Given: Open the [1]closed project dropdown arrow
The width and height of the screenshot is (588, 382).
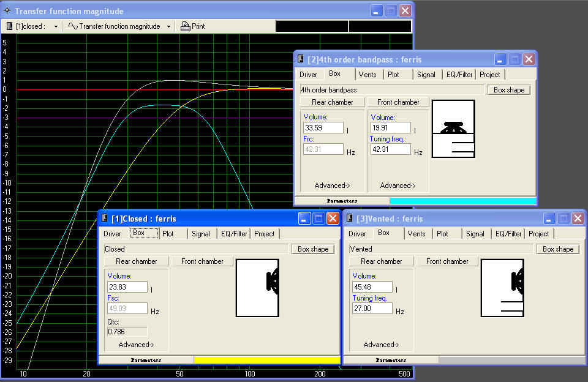Looking at the screenshot, I should pos(56,26).
